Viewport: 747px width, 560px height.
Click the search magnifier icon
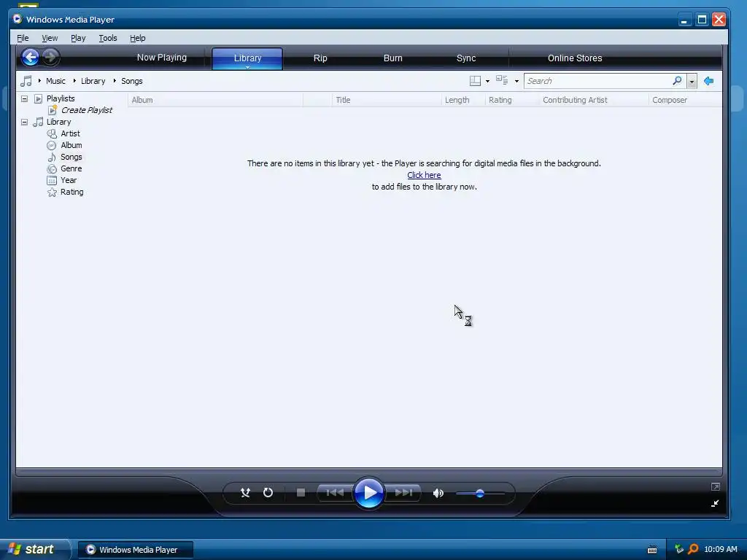click(x=677, y=80)
